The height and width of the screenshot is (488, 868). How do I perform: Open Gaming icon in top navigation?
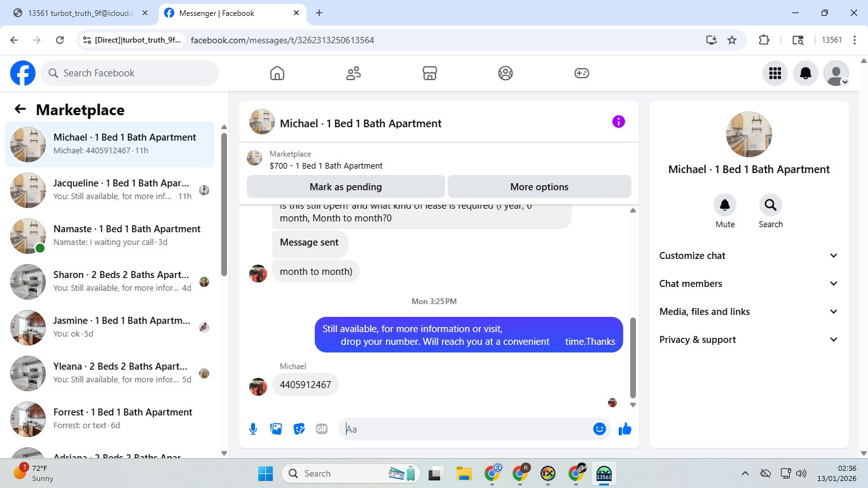pyautogui.click(x=582, y=73)
